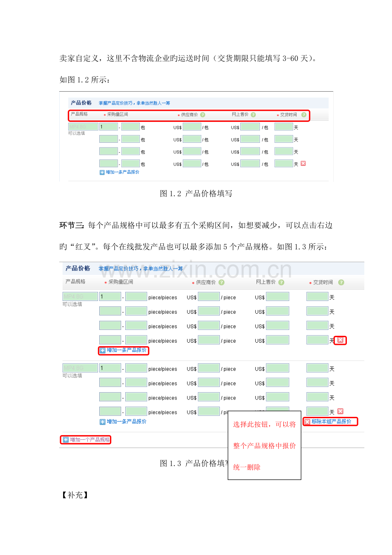Click MP4 8G spec field in Figure 1.2
This screenshot has width=392, height=555.
(x=80, y=127)
